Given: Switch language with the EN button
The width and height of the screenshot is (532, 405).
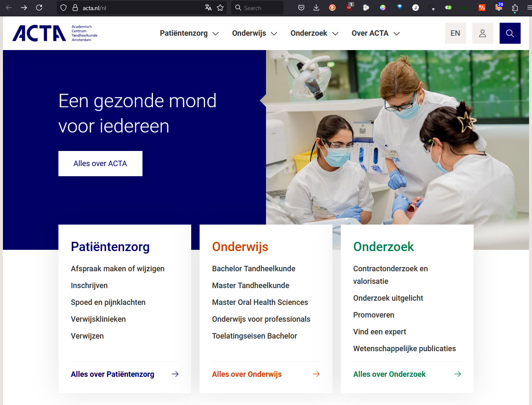Looking at the screenshot, I should click(x=456, y=33).
